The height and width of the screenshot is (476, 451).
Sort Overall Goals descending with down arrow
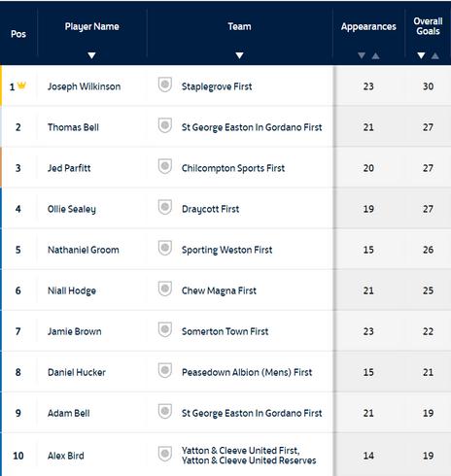coord(421,55)
